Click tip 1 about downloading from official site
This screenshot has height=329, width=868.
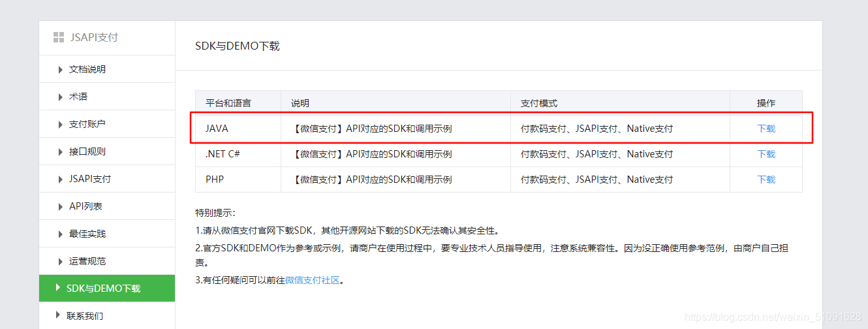point(347,230)
